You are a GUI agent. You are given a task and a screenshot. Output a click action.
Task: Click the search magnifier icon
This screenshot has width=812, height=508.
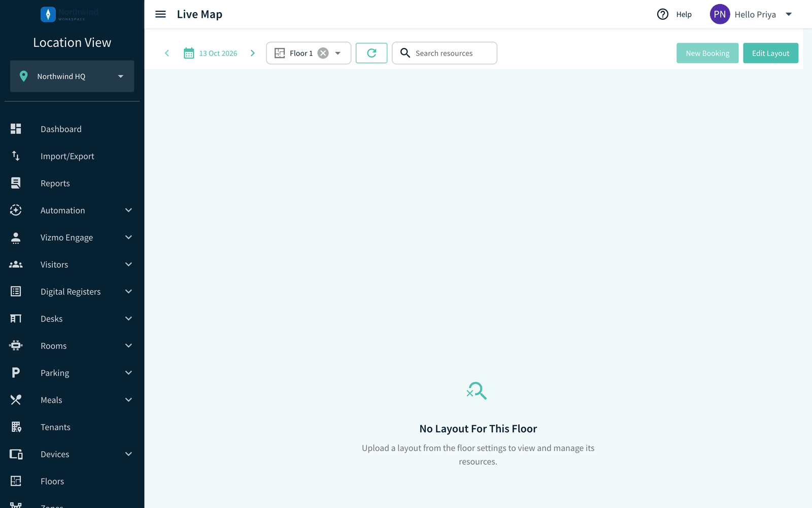(x=405, y=53)
